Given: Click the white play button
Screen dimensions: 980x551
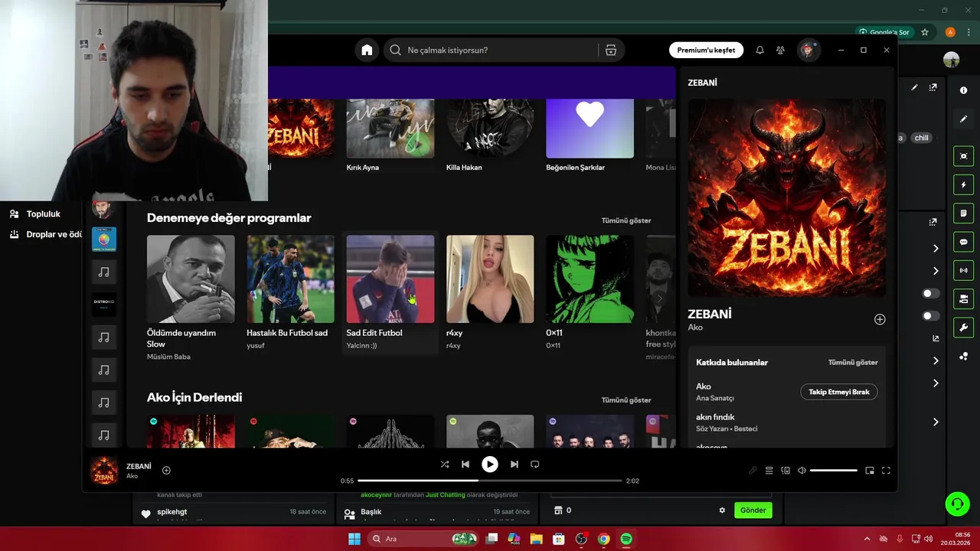Looking at the screenshot, I should click(x=490, y=464).
